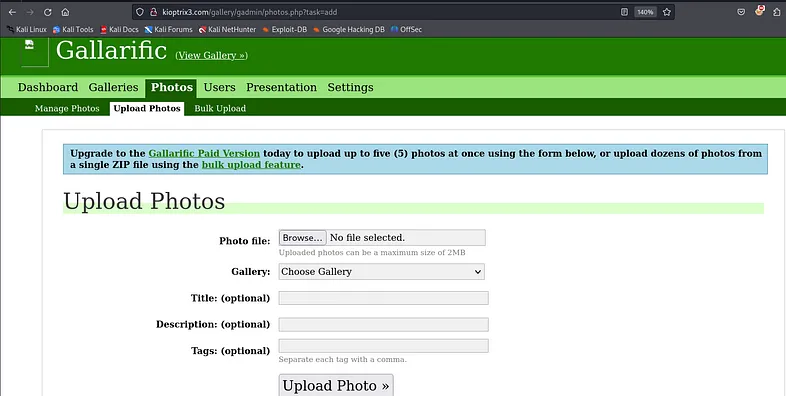Open the Kali Tools bookmark
Image resolution: width=786 pixels, height=396 pixels.
pyautogui.click(x=73, y=30)
